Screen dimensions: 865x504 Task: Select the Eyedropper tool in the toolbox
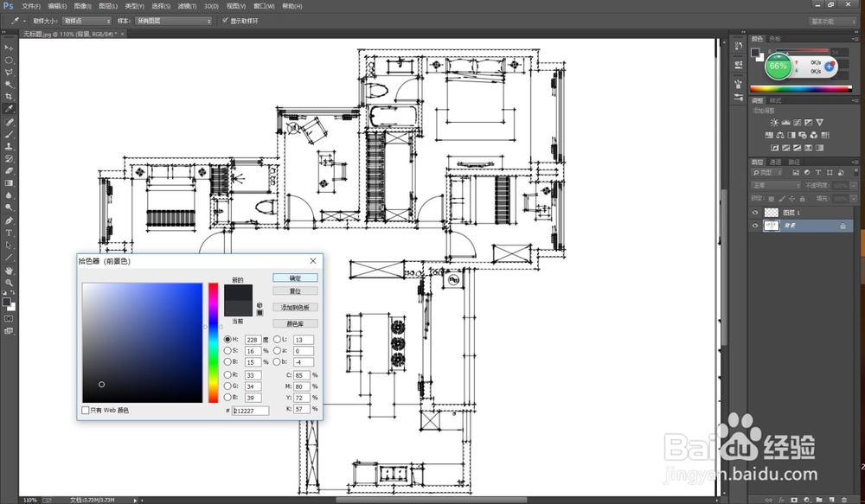coord(9,109)
